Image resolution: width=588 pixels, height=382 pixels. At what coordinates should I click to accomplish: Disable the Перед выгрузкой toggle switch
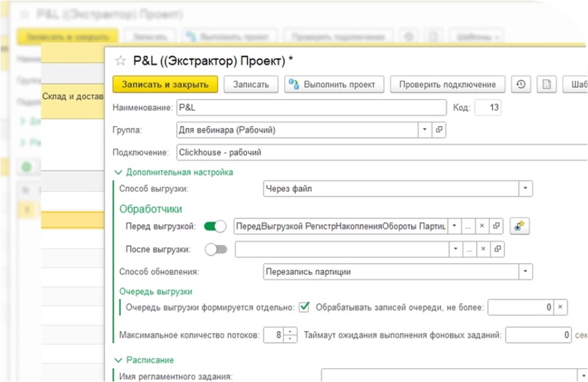coord(215,227)
